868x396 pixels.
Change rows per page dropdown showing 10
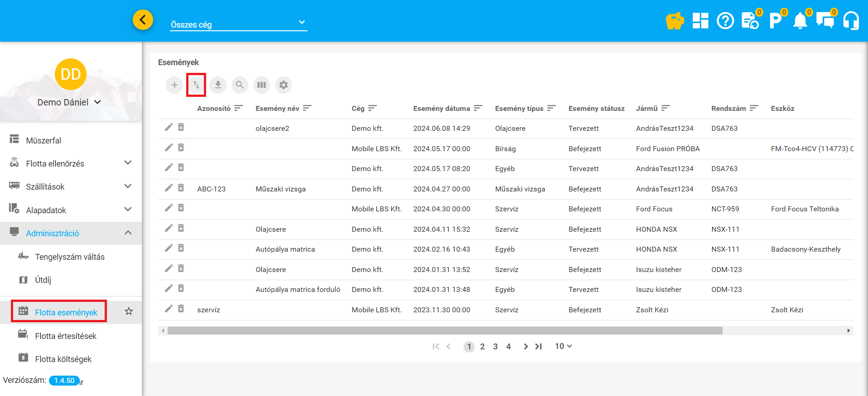click(x=563, y=346)
